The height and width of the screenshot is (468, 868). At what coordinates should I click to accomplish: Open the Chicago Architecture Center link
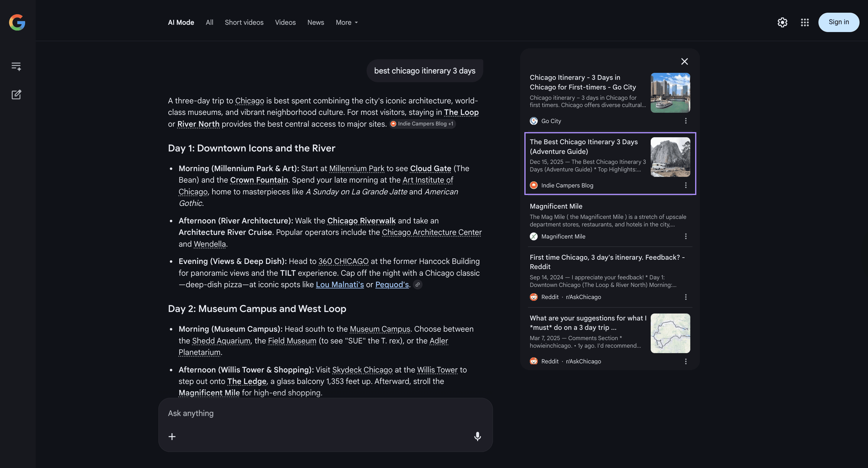coord(432,232)
